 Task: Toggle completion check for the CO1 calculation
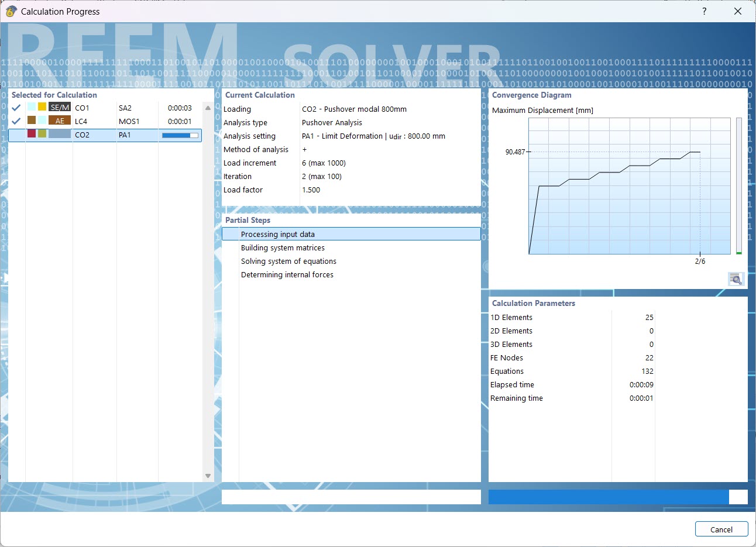(16, 107)
